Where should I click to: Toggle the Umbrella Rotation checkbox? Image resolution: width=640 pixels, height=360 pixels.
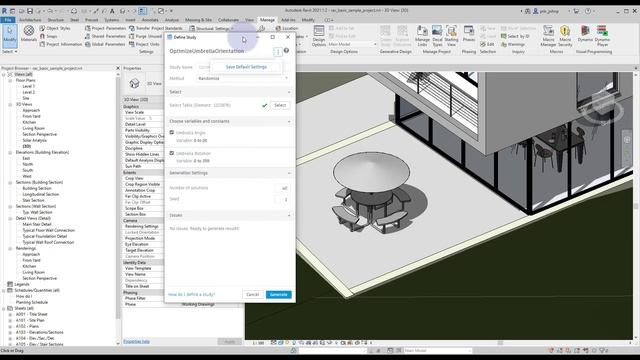(x=172, y=153)
